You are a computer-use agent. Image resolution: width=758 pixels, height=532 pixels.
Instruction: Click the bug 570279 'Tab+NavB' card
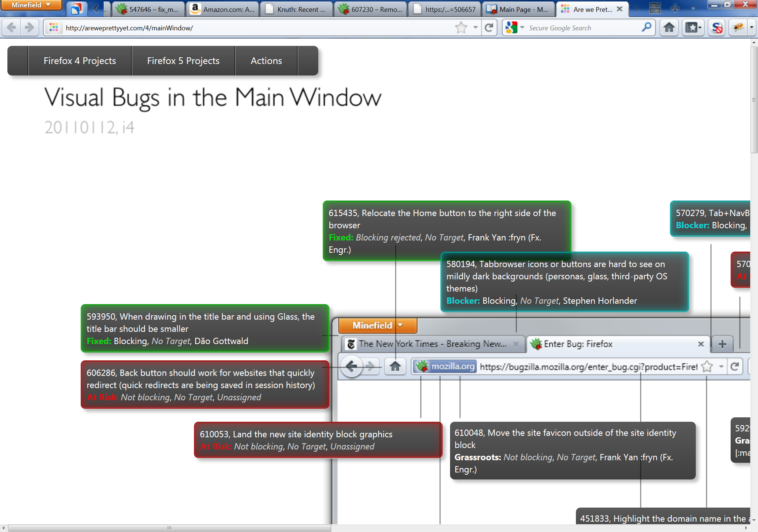tap(710, 219)
